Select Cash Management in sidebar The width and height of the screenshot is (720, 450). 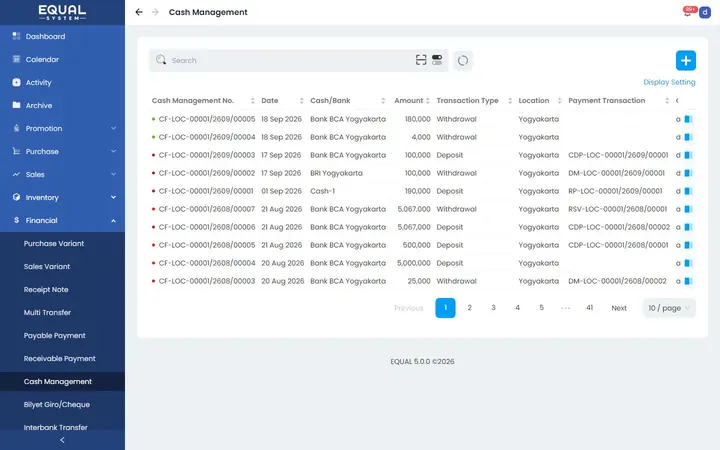pyautogui.click(x=58, y=381)
